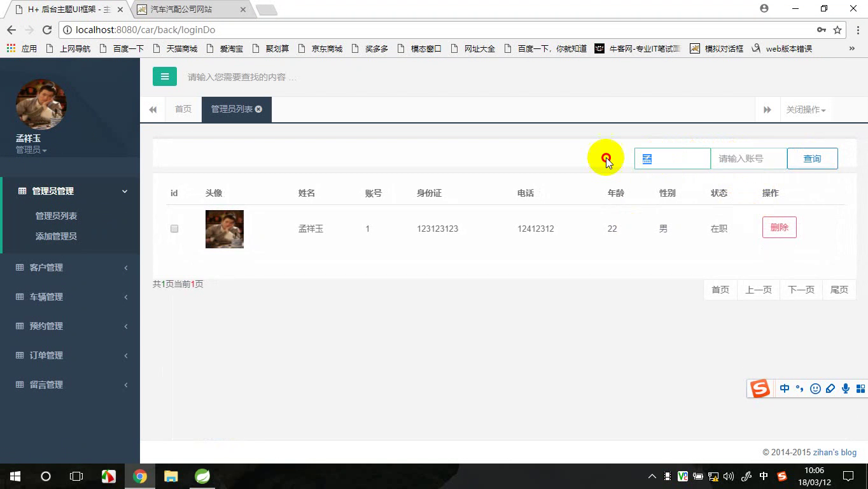This screenshot has width=868, height=489.
Task: Click the green Spring leaf taskbar icon
Action: [202, 476]
